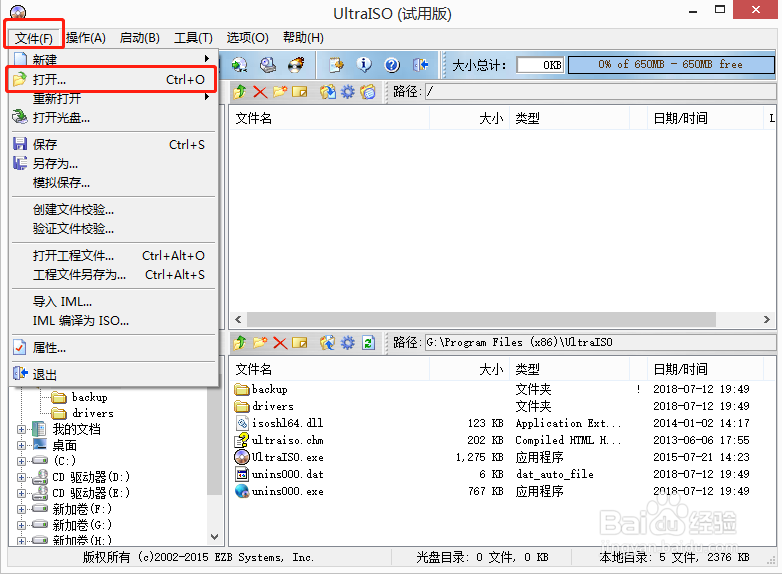Click the green refresh icon in the local pane toolbar

coord(368,343)
